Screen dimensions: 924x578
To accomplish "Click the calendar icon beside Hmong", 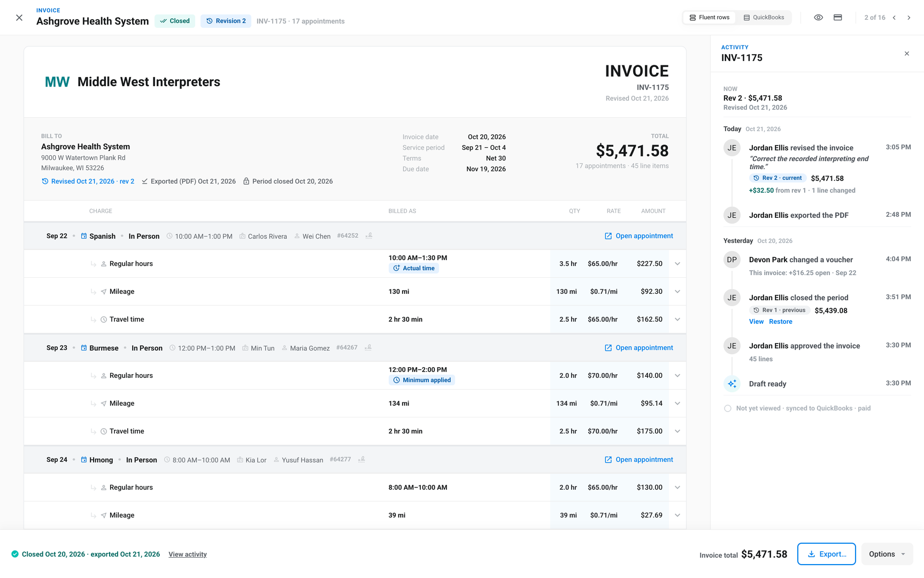I will [84, 460].
